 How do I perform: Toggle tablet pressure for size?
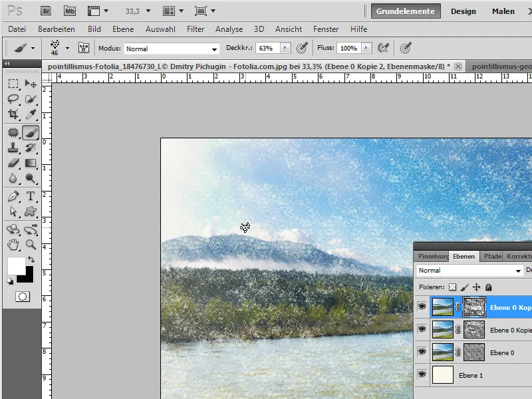406,48
